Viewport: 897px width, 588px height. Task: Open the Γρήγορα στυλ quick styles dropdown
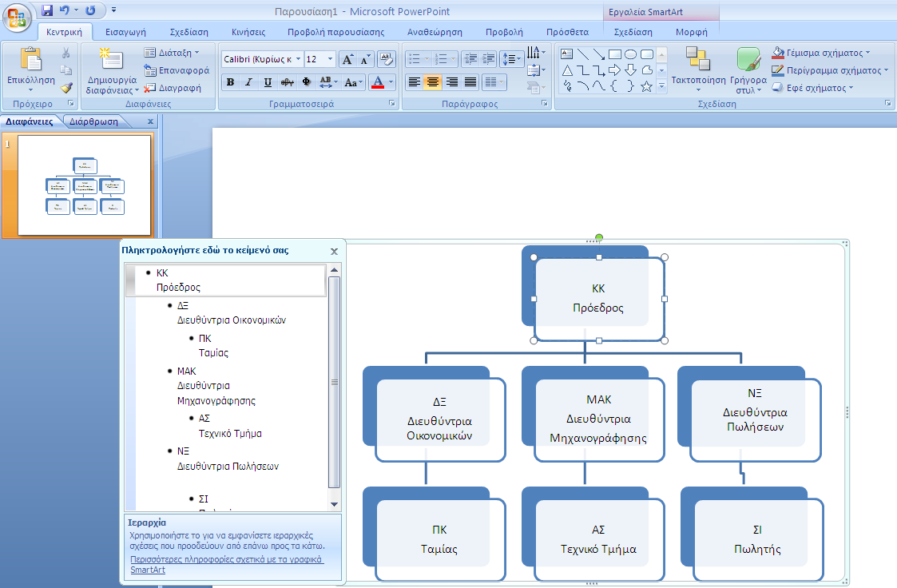748,70
